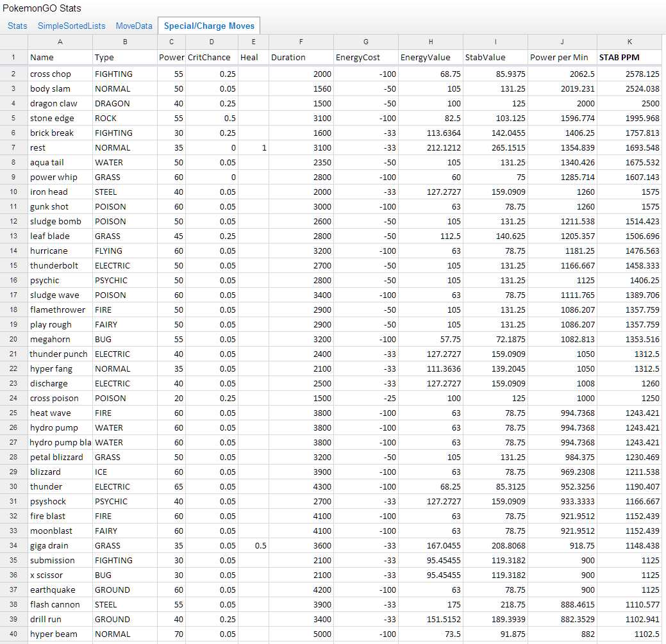666x644 pixels.
Task: Select column A header
Action: point(60,42)
